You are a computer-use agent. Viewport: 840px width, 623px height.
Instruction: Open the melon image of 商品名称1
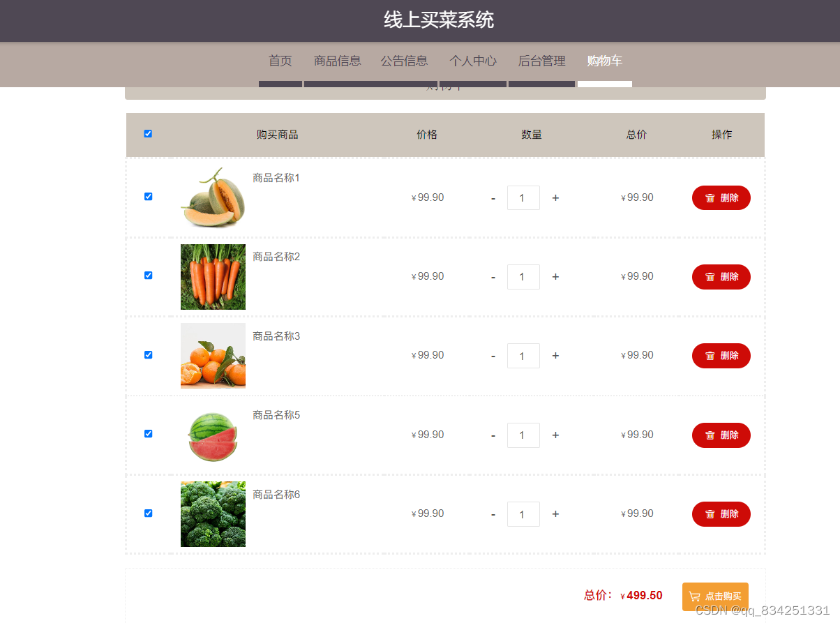[213, 197]
